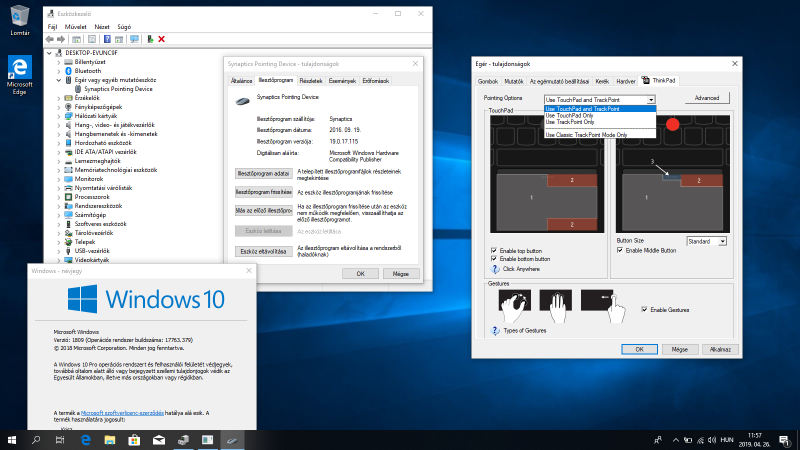Click the back arrow in Device Manager toolbar
Viewport: 800px width, 450px height.
[49, 39]
